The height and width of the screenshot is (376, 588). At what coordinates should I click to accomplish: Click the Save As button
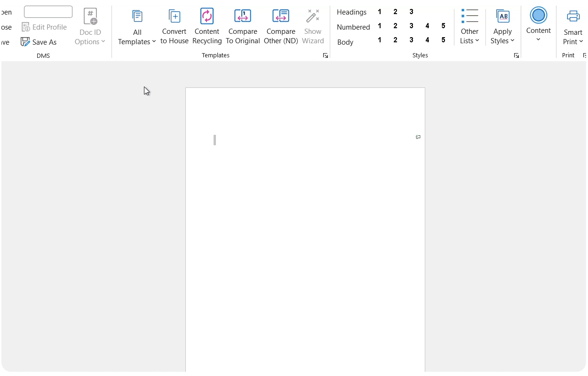[x=39, y=42]
